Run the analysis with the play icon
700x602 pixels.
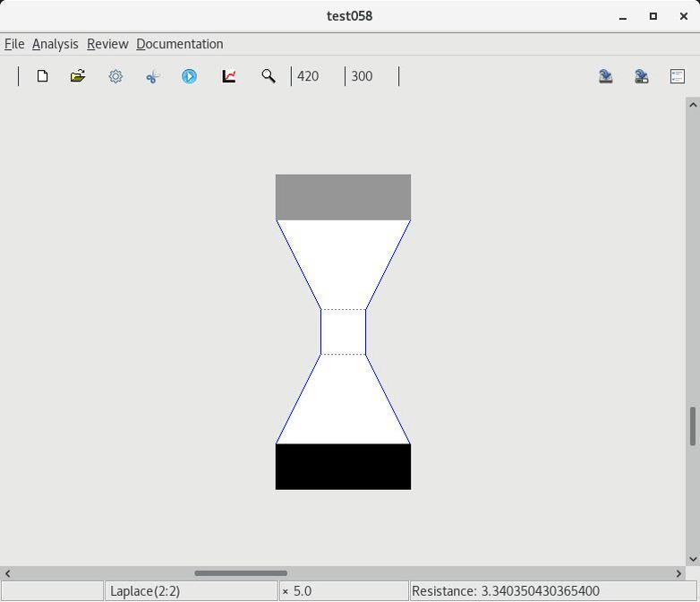(189, 76)
